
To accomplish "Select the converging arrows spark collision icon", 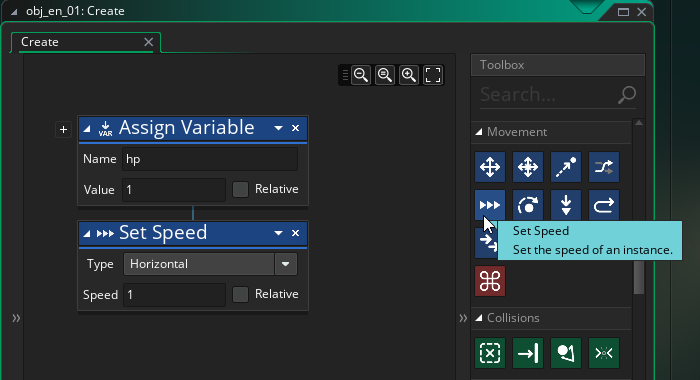I will pos(604,353).
